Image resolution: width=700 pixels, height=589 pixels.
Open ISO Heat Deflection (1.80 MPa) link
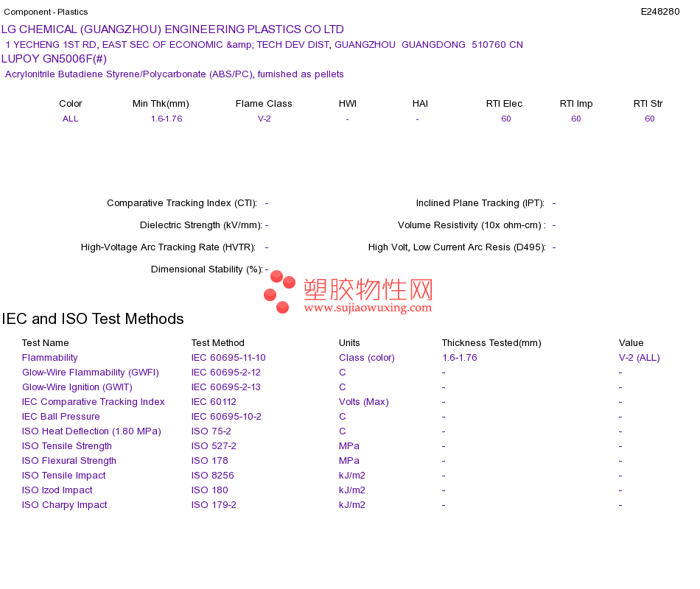91,431
